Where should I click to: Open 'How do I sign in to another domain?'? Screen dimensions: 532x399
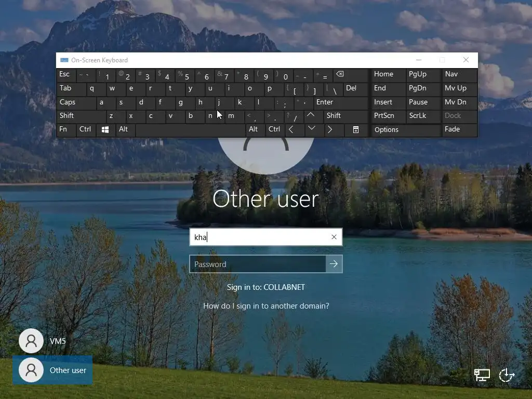point(266,306)
